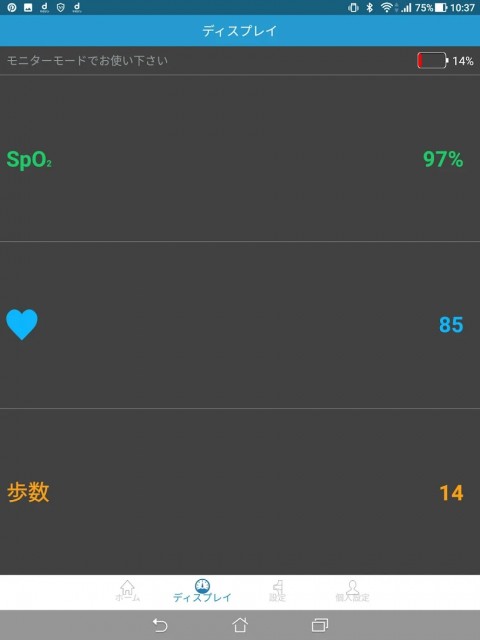The width and height of the screenshot is (480, 640).
Task: Tap the 97% SpO2 reading
Action: [x=443, y=159]
